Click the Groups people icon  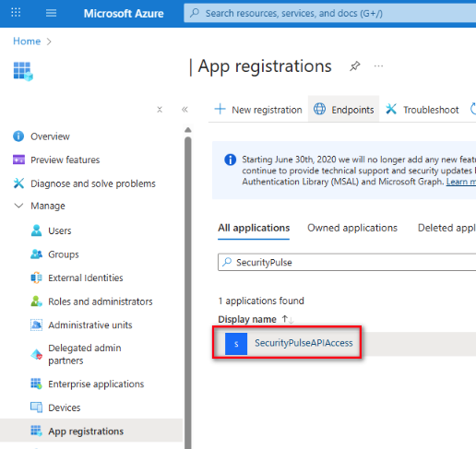point(36,254)
